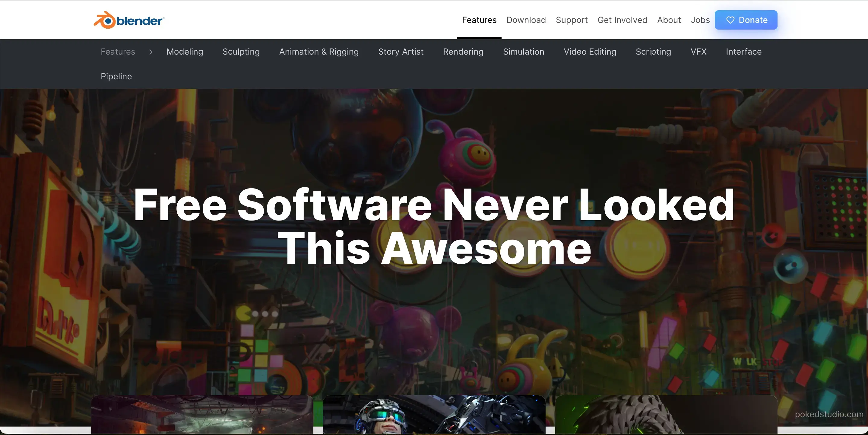Image resolution: width=868 pixels, height=435 pixels.
Task: Select the Modeling features tab
Action: coord(185,52)
